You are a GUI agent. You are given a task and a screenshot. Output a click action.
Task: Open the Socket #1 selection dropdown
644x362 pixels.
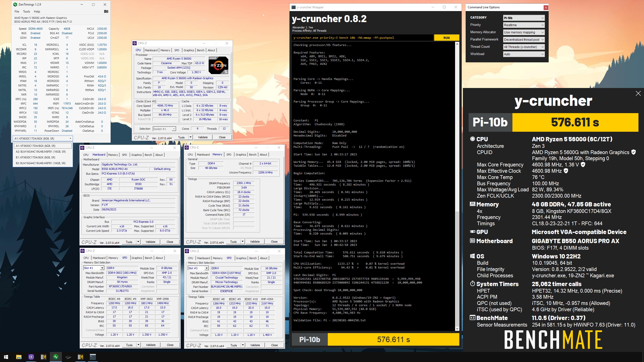[x=164, y=129]
